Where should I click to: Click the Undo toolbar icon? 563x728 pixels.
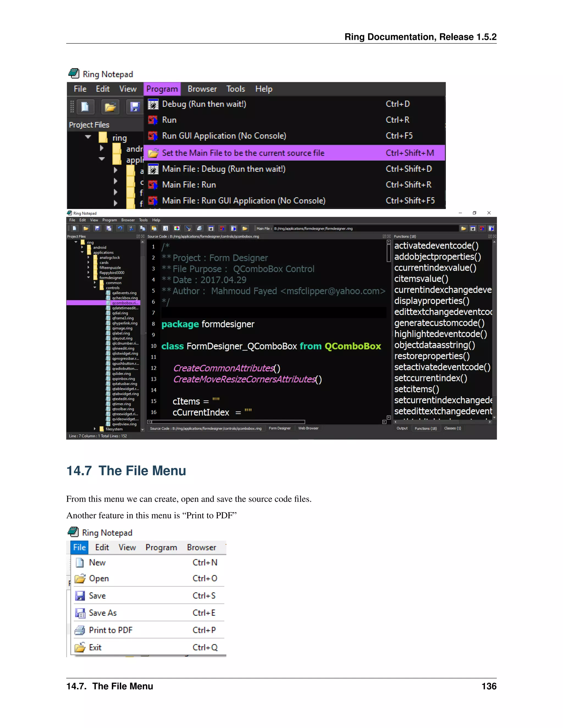[120, 228]
